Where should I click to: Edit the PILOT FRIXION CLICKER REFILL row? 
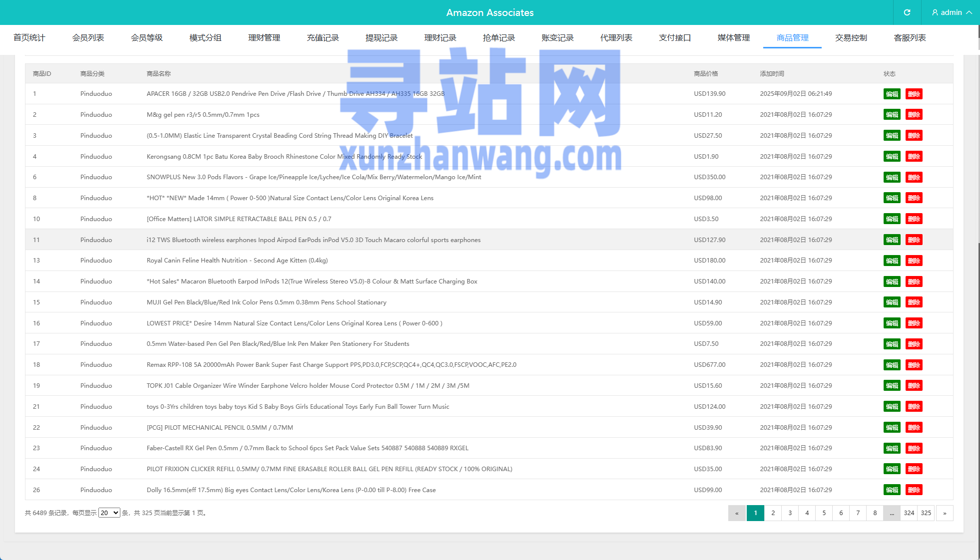coord(892,469)
